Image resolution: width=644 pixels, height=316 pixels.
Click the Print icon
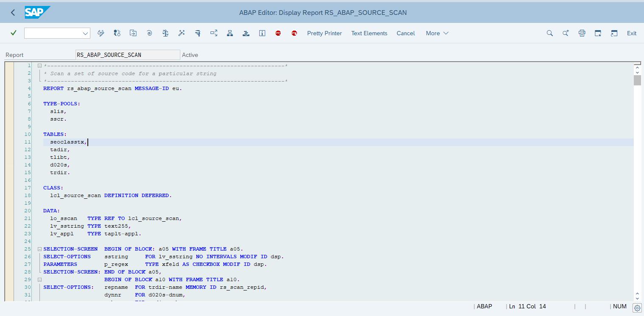pos(582,33)
